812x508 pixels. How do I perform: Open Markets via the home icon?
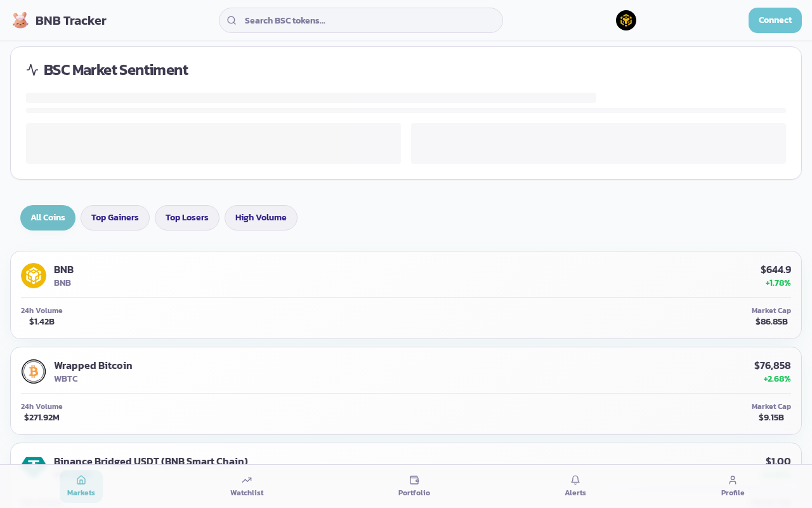[x=81, y=480]
